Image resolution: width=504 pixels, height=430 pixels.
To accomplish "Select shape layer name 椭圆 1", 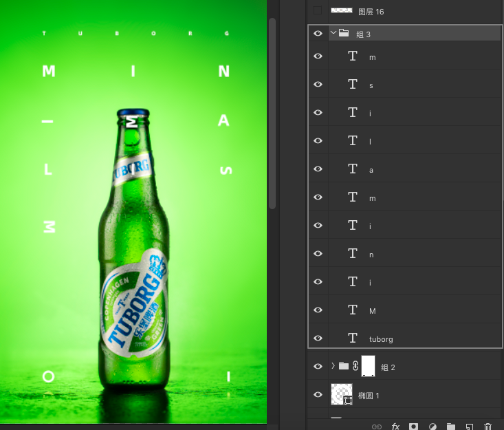I will (369, 396).
